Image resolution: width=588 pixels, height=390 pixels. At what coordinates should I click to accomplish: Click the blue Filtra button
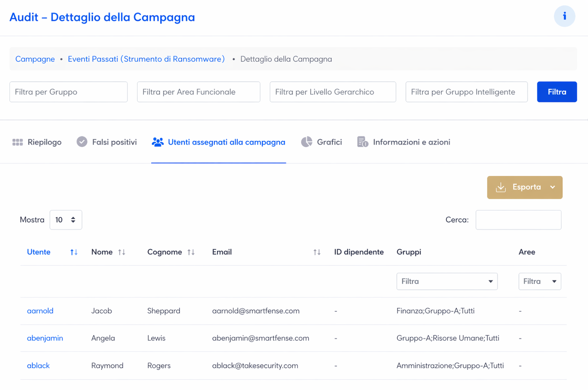(x=557, y=92)
